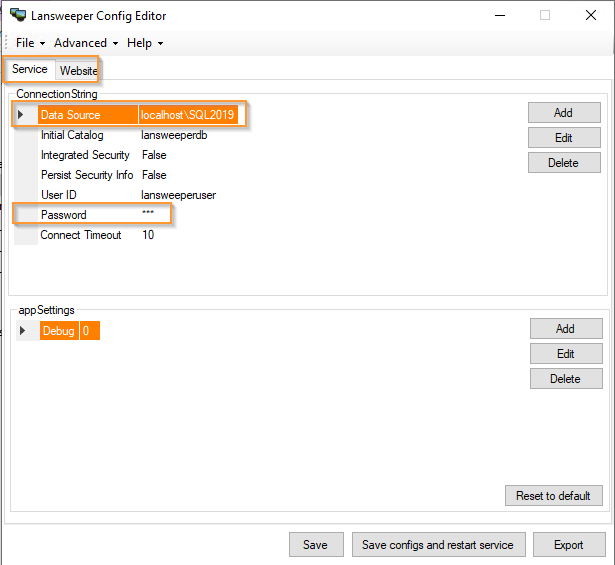The height and width of the screenshot is (565, 615).
Task: Click the Persist Security Info False value
Action: (x=154, y=175)
